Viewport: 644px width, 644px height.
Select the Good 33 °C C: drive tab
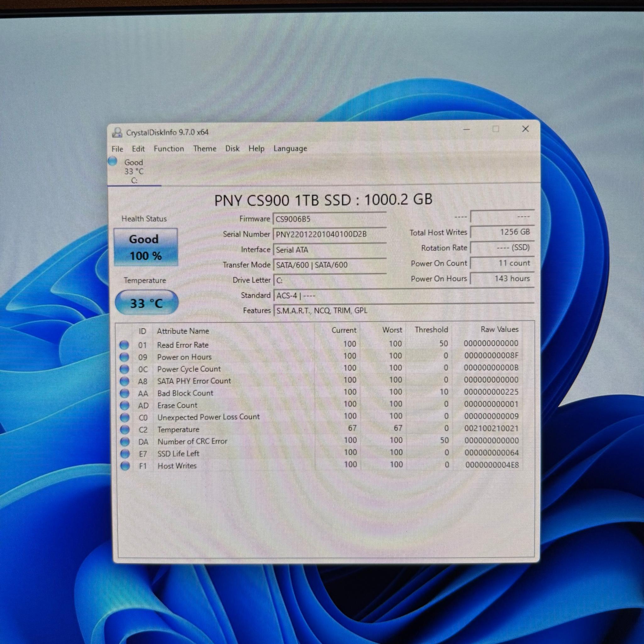[134, 171]
